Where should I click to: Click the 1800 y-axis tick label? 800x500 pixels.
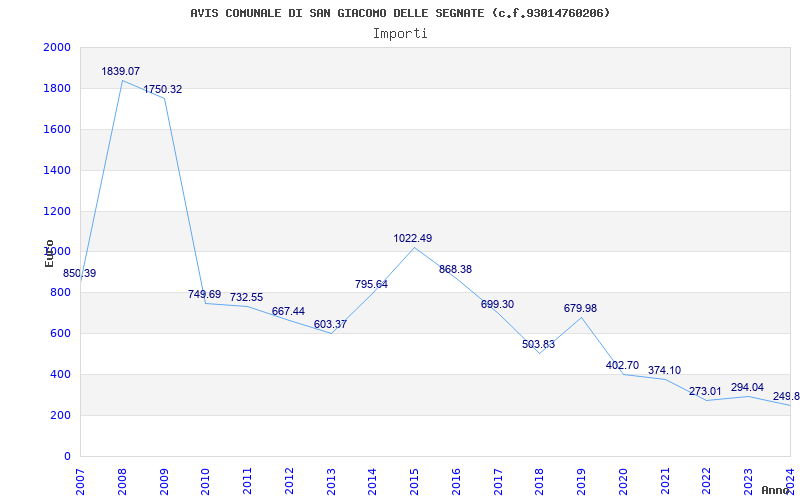[x=57, y=88]
